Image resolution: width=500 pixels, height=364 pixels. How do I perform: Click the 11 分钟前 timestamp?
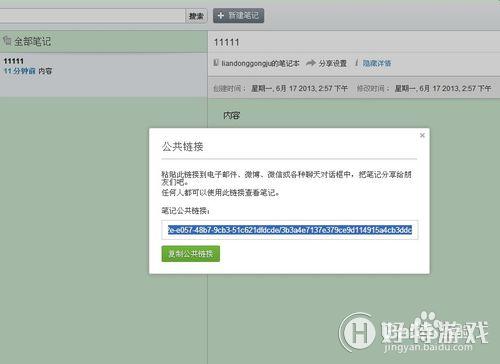[x=20, y=71]
